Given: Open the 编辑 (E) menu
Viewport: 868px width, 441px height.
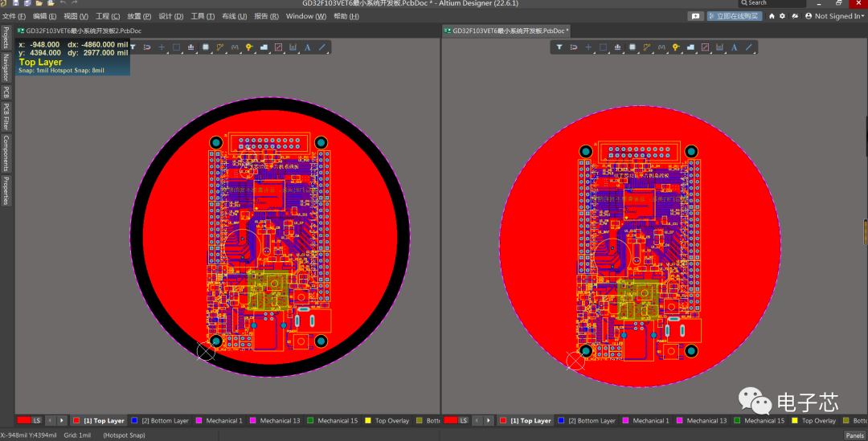Looking at the screenshot, I should [x=44, y=16].
